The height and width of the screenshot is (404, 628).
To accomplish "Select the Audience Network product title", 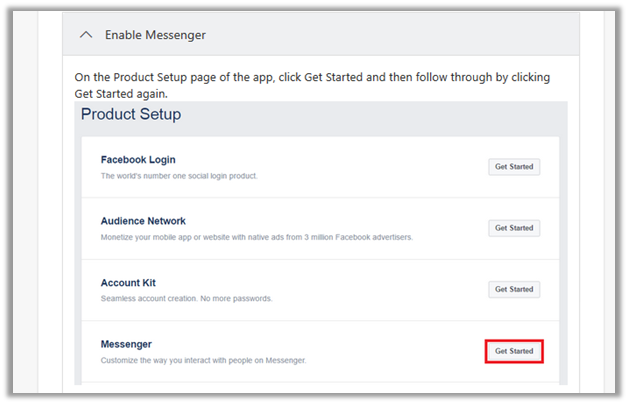I will click(x=143, y=221).
